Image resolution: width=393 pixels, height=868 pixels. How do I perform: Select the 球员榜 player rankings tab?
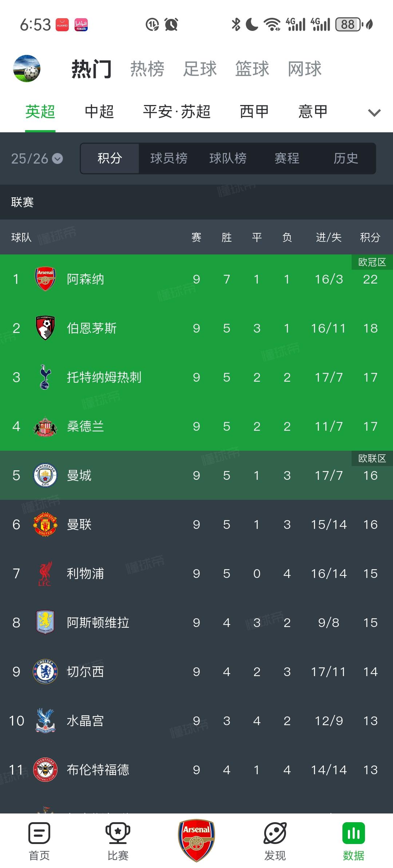click(169, 158)
